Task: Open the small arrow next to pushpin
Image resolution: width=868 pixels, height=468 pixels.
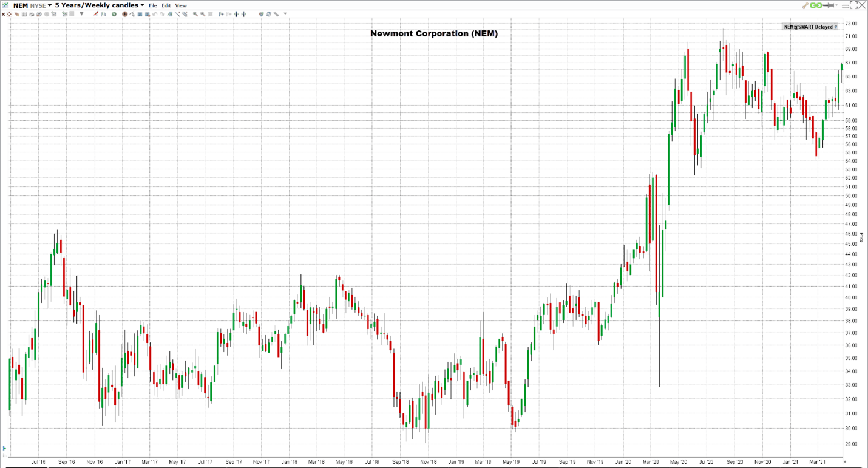Action: point(836,5)
